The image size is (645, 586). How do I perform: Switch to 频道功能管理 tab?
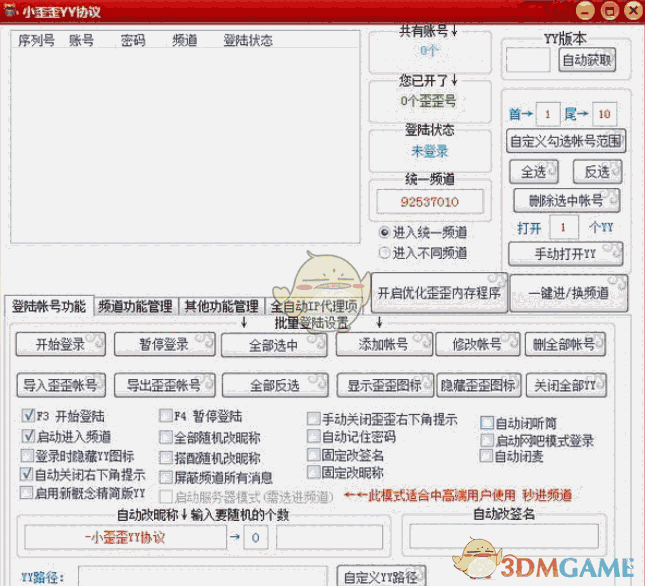click(136, 306)
